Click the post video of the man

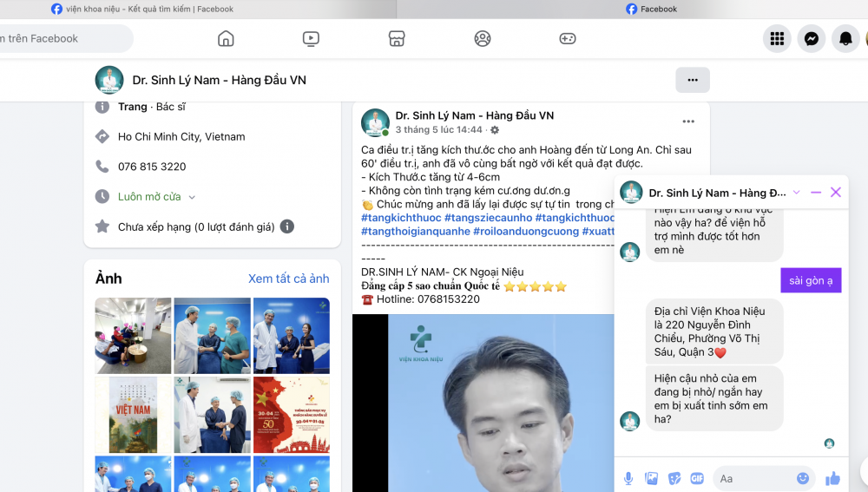point(483,403)
